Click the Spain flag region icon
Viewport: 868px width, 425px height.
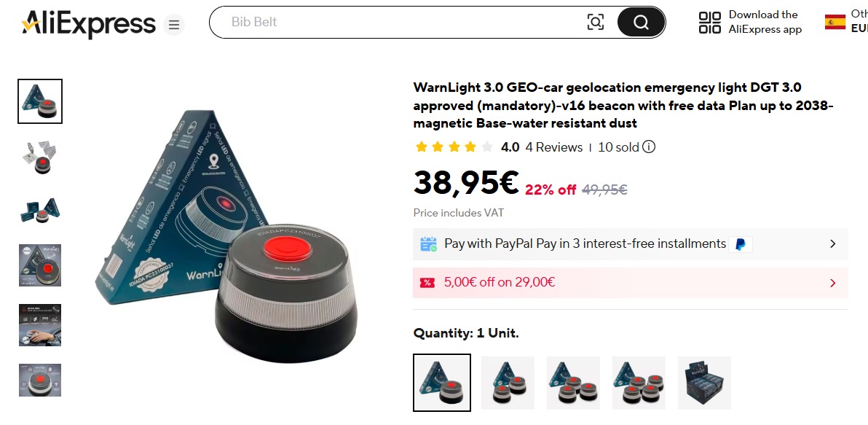click(x=835, y=22)
